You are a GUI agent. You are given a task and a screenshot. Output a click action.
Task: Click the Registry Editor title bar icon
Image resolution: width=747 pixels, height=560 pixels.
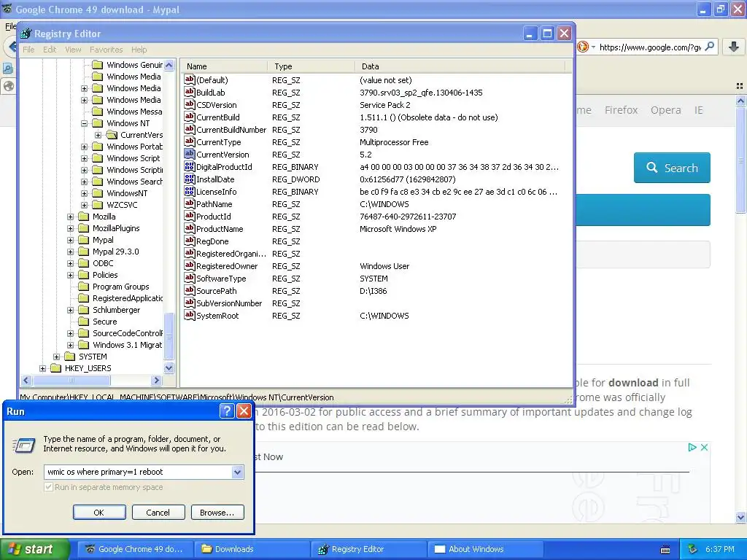point(26,34)
